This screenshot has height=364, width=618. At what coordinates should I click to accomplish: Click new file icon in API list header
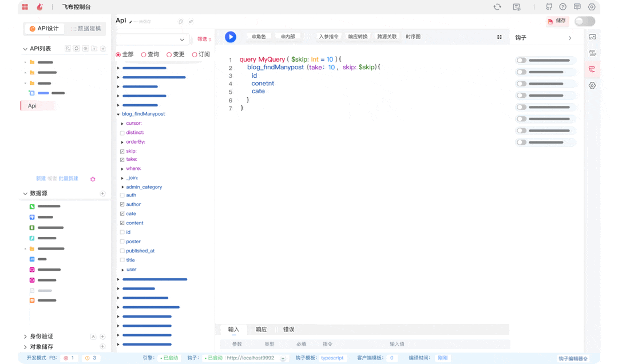click(x=103, y=49)
